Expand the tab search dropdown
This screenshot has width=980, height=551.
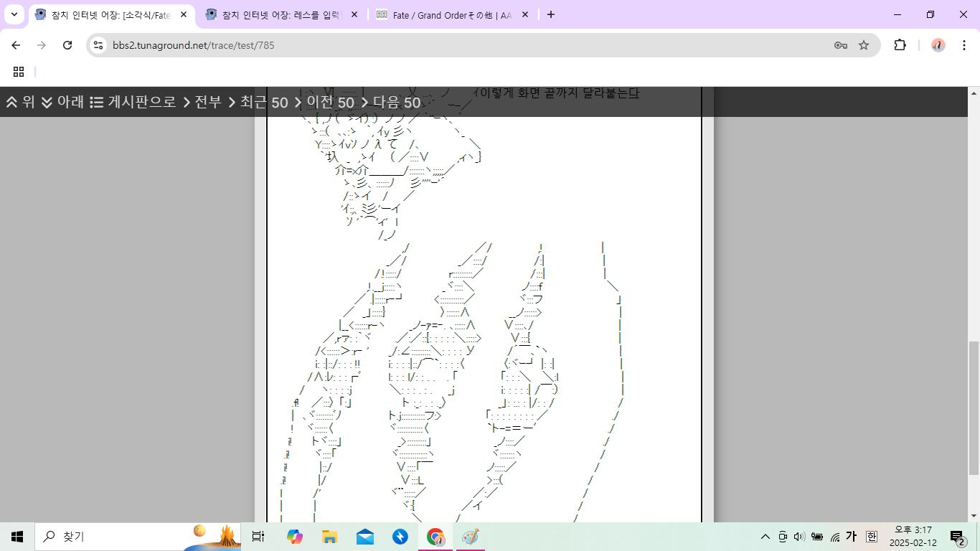pos(14,14)
